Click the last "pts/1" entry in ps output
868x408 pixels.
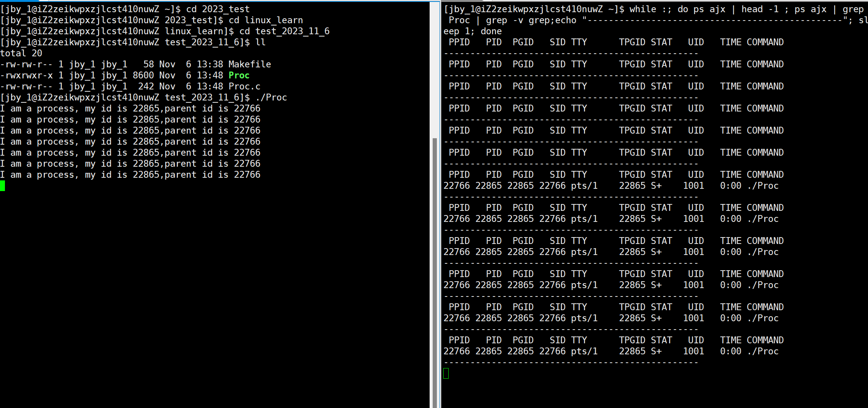coord(584,351)
